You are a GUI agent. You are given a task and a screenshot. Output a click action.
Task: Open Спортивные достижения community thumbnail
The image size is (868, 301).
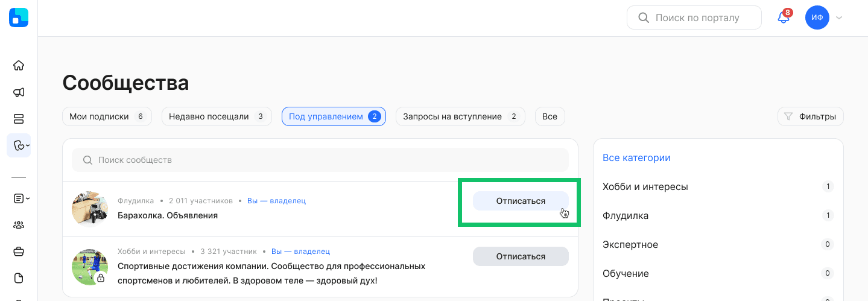[90, 267]
